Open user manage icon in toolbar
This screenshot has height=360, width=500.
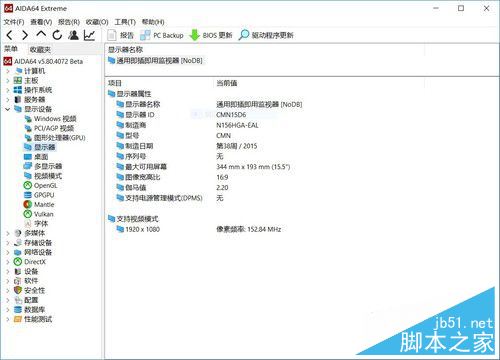point(73,35)
